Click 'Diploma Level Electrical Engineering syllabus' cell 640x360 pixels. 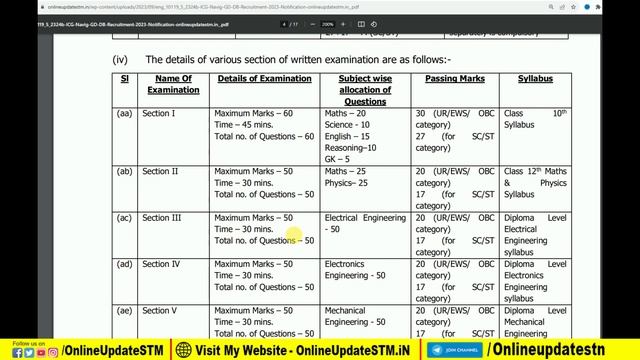tap(535, 235)
